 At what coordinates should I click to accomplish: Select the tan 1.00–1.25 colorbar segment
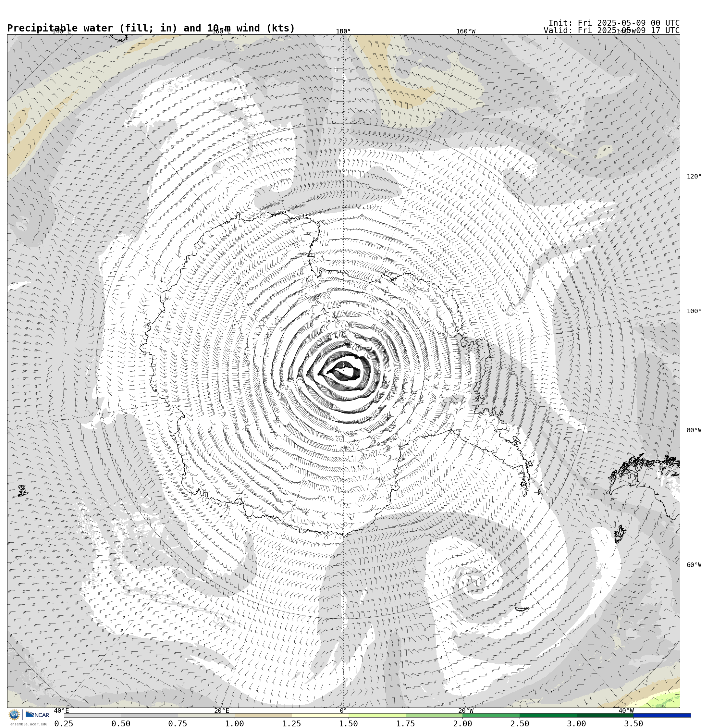263,715
